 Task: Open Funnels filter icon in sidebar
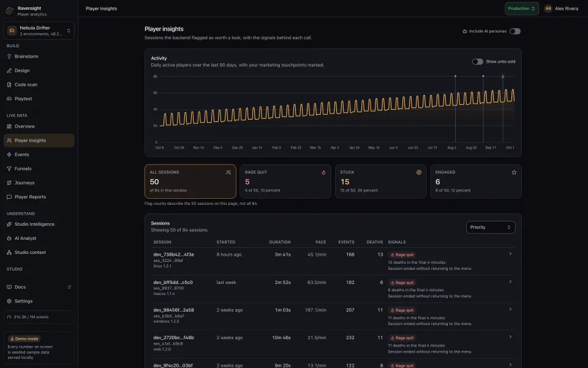click(9, 169)
